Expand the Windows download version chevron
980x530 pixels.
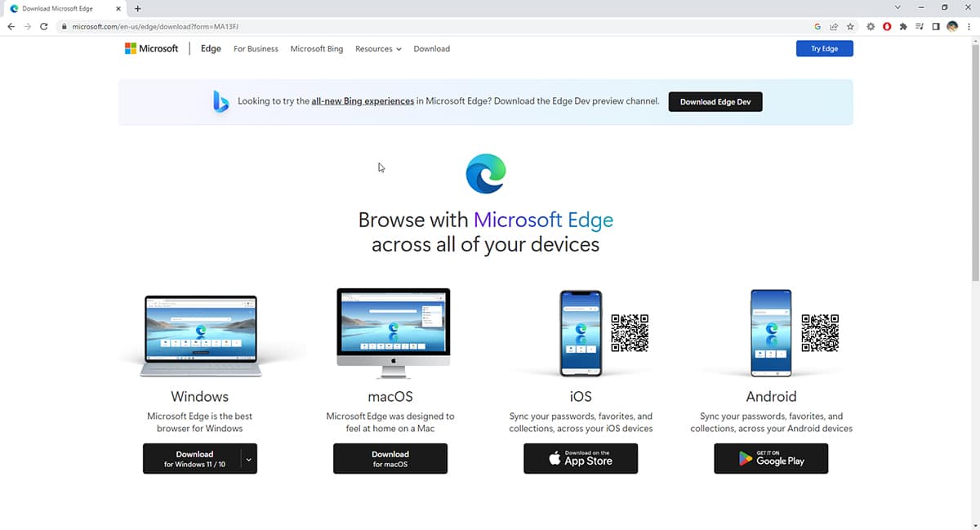coord(247,458)
